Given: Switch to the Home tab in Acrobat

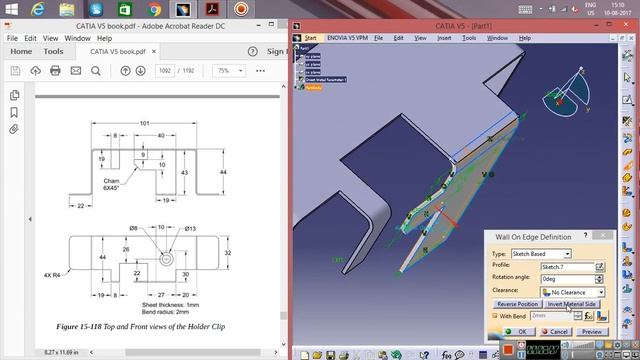Looking at the screenshot, I should click(21, 51).
